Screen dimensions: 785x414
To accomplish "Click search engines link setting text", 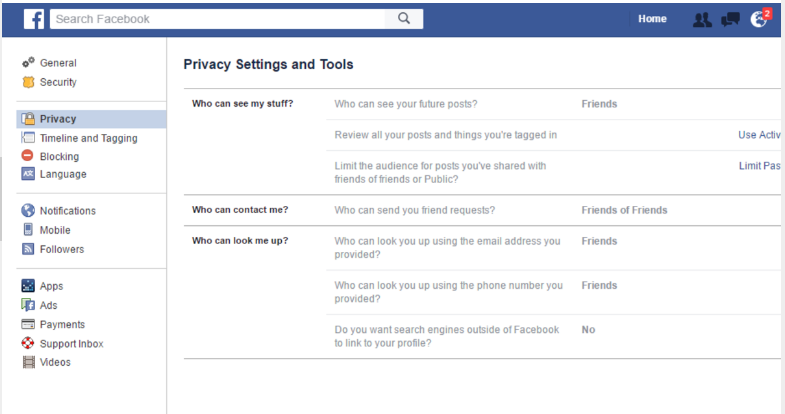I will 447,336.
